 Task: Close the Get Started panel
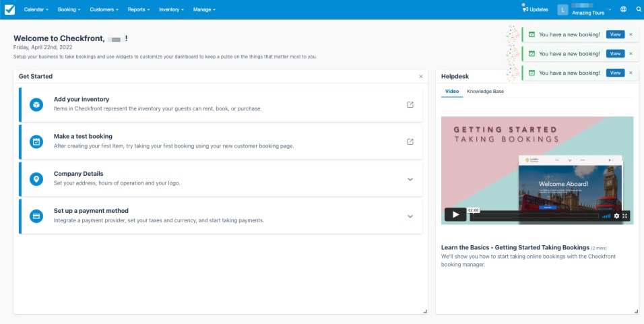(x=420, y=76)
